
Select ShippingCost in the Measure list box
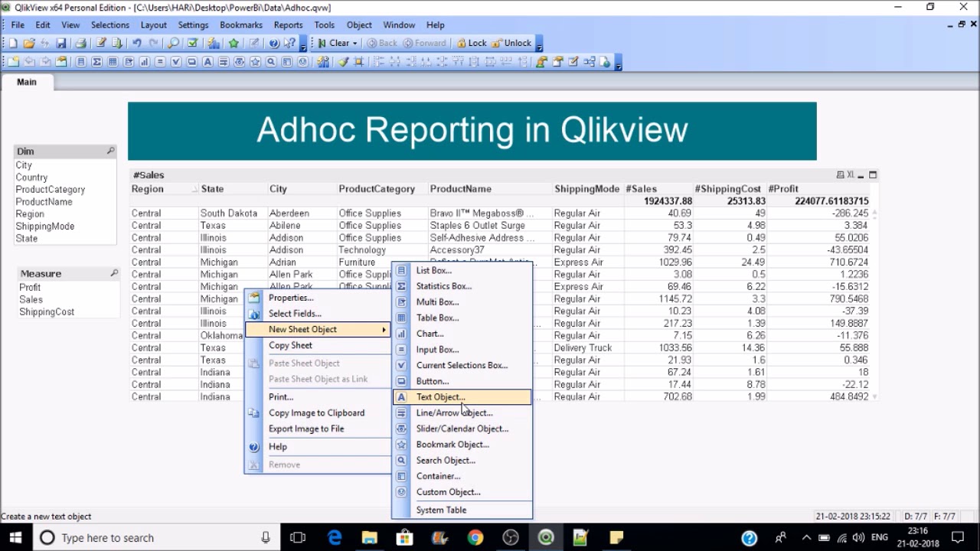(x=47, y=312)
